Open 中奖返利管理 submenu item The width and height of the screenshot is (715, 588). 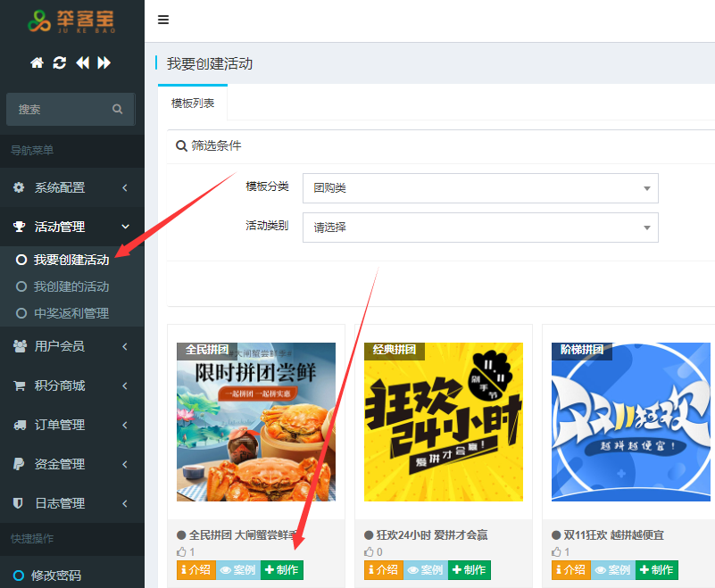(x=71, y=313)
